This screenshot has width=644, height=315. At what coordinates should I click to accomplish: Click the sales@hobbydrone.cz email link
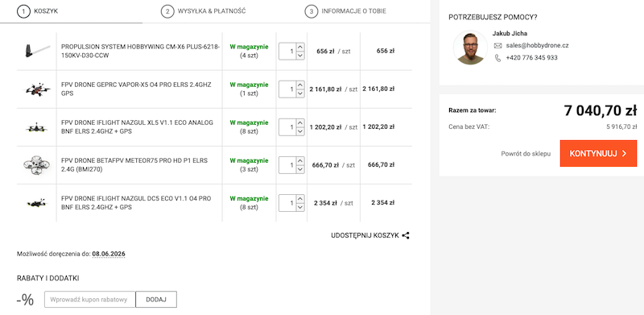(537, 46)
